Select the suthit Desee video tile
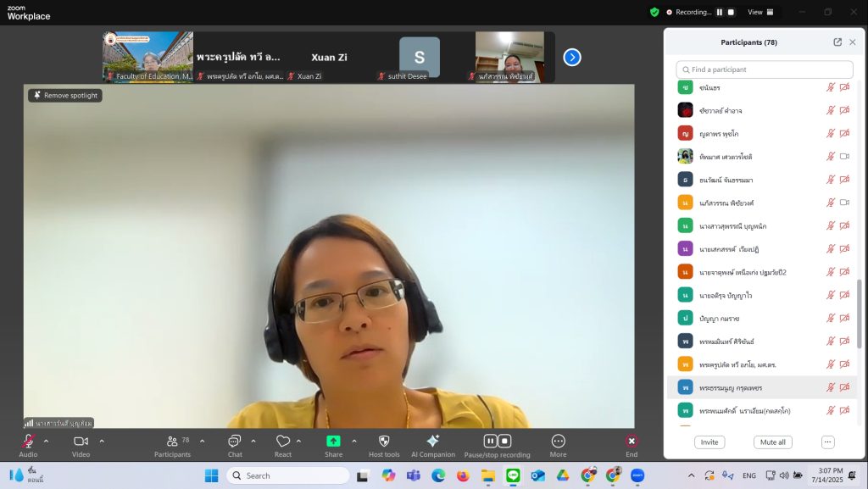Viewport: 868px width, 489px height. 419,57
